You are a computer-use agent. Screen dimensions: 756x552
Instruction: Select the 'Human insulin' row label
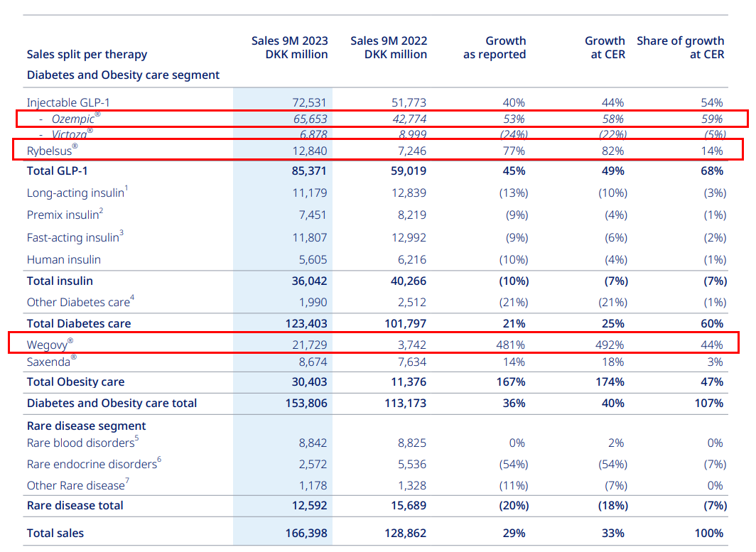64,260
